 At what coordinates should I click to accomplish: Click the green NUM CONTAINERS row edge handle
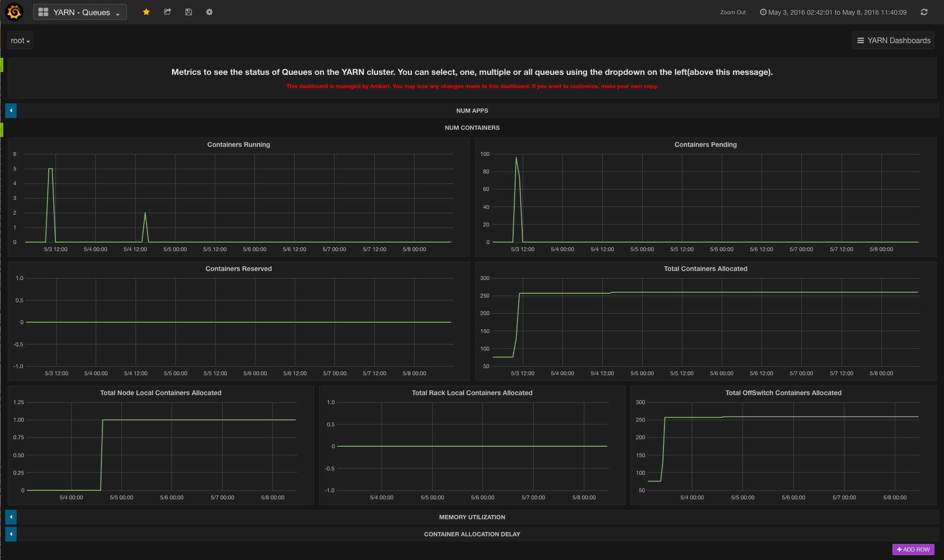point(2,130)
